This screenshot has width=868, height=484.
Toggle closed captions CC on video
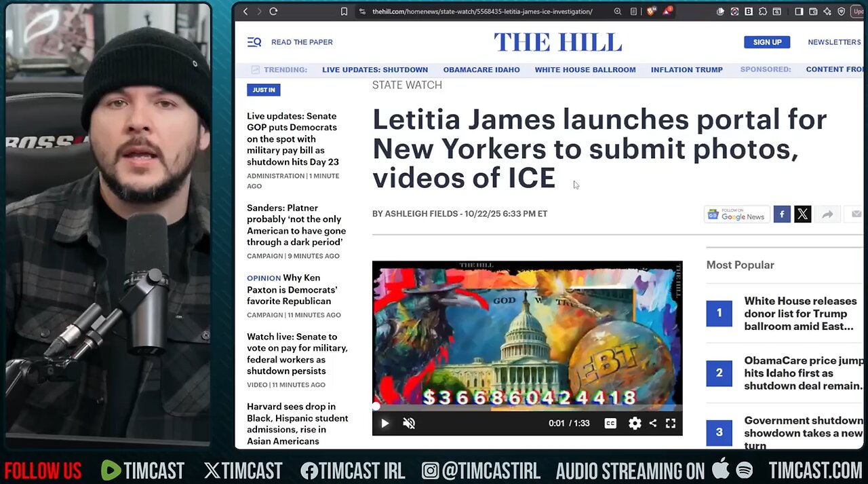coord(610,424)
